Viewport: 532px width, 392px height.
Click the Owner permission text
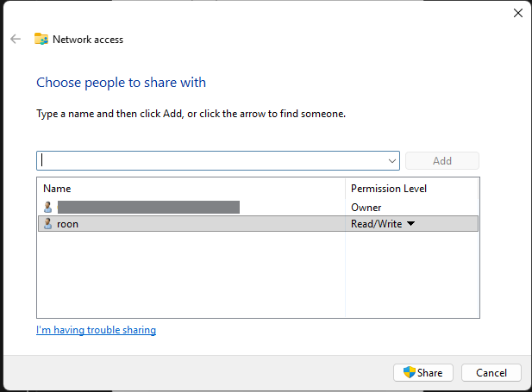coord(366,207)
